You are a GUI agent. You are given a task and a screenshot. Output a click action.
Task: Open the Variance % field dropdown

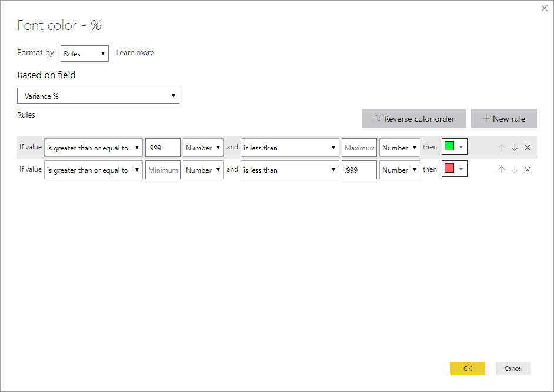98,96
